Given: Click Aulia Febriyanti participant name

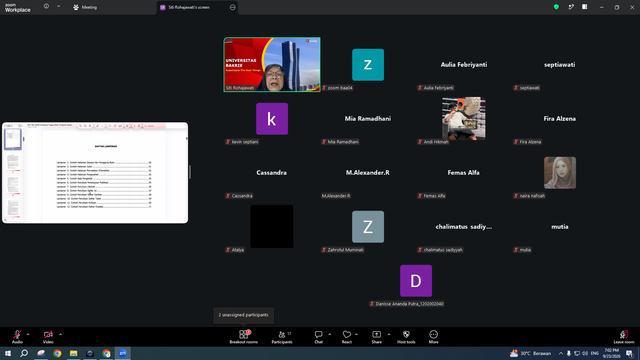Looking at the screenshot, I should pyautogui.click(x=464, y=64).
